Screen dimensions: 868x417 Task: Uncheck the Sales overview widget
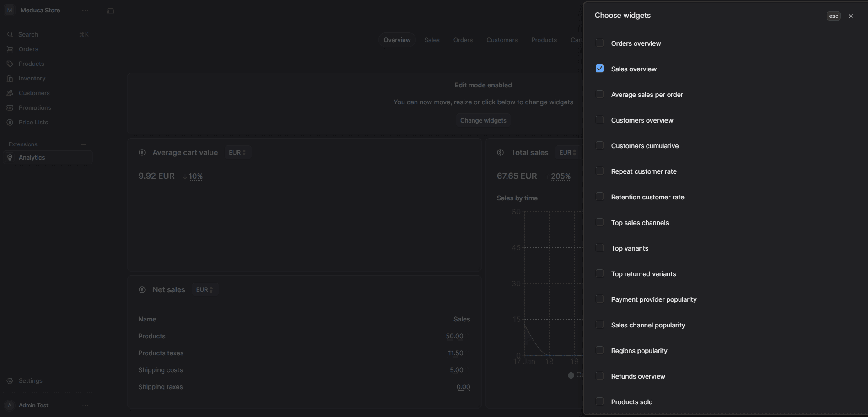coord(599,69)
